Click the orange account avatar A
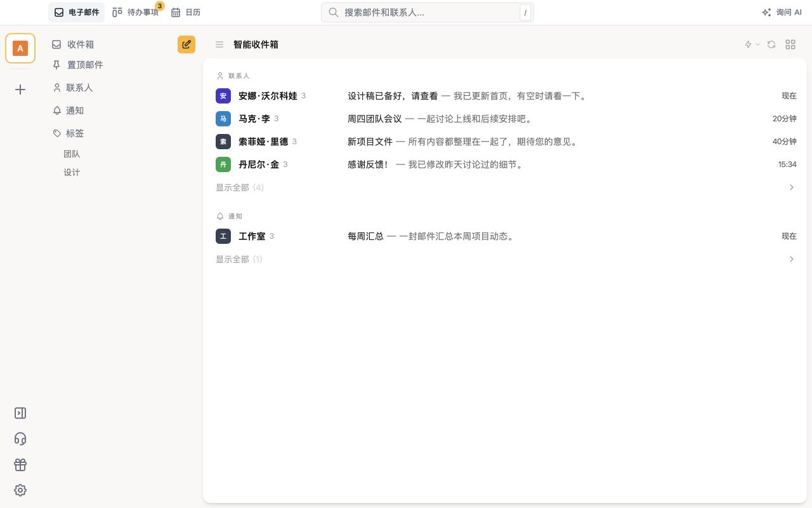The width and height of the screenshot is (812, 508). [x=20, y=48]
